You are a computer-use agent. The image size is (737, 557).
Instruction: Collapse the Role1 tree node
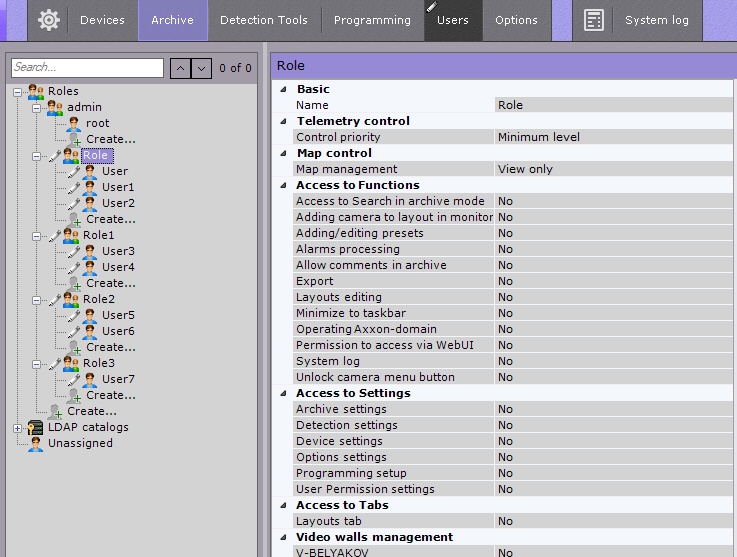click(36, 236)
